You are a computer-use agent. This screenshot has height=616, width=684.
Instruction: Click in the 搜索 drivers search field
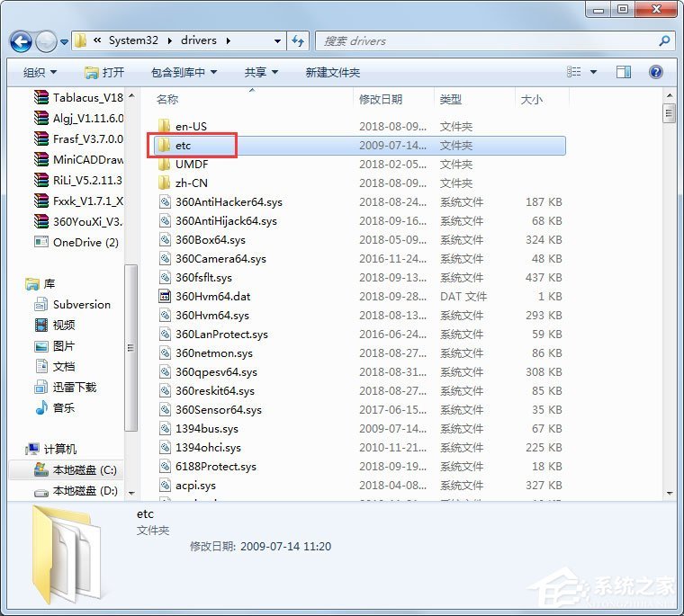[x=486, y=40]
